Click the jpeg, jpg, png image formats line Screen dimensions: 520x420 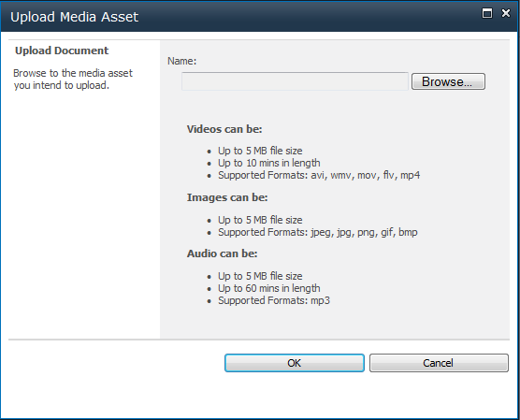click(x=318, y=232)
